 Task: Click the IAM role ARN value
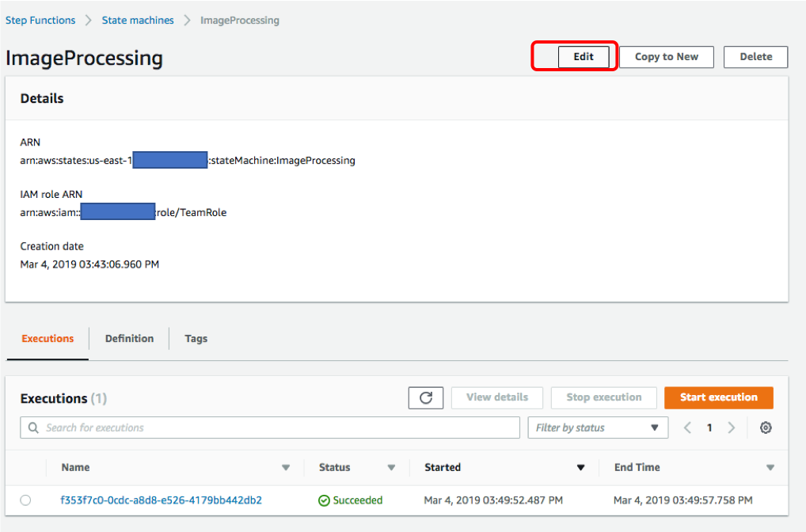point(124,212)
